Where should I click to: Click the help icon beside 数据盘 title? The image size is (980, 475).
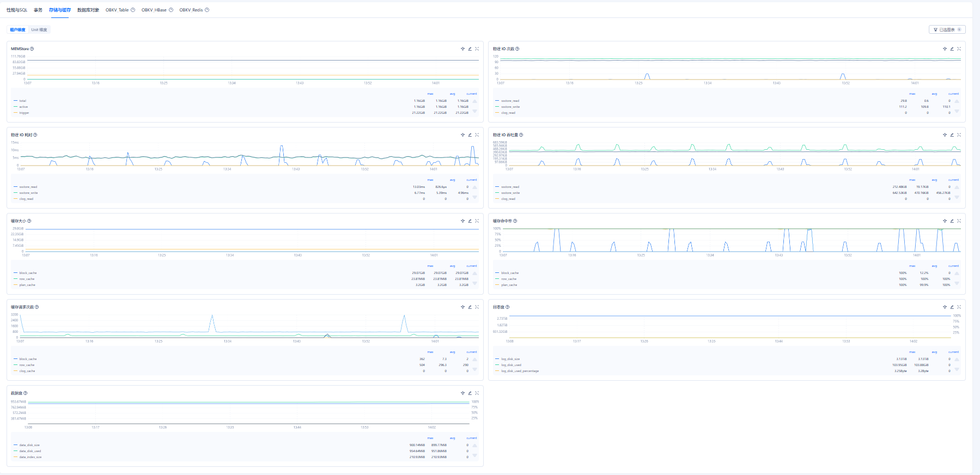click(x=25, y=393)
